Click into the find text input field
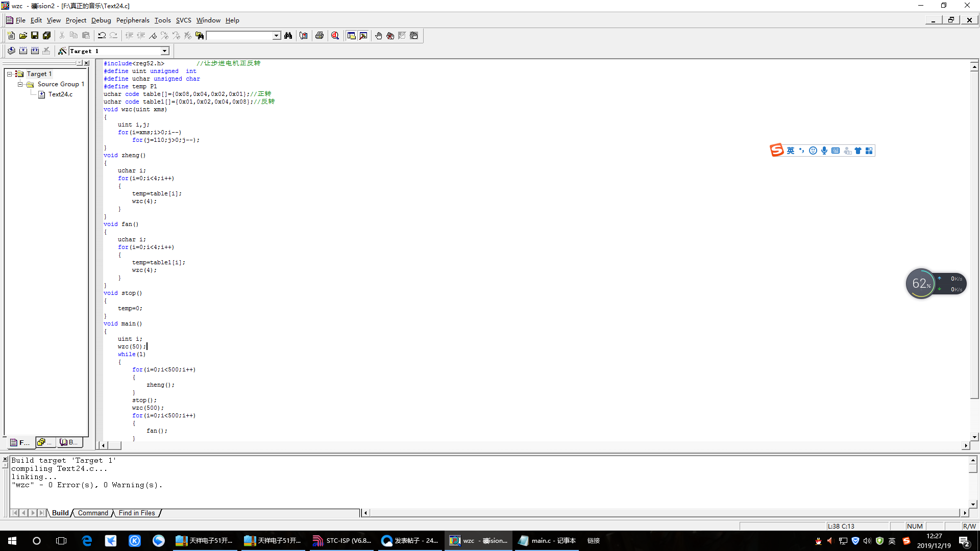 pyautogui.click(x=239, y=36)
